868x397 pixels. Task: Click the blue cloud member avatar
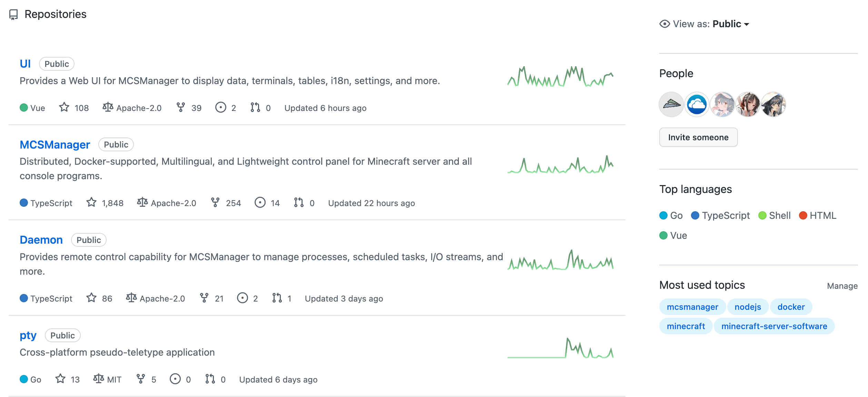pos(697,104)
